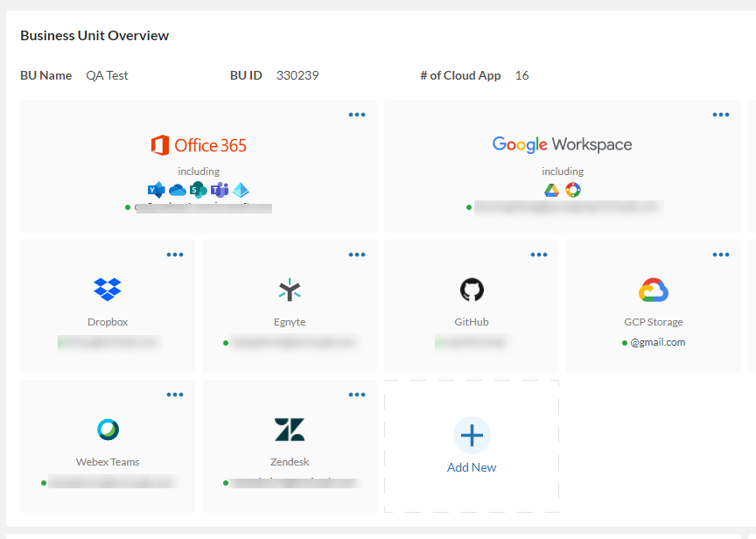Click the Google Workspace logo
The width and height of the screenshot is (756, 539).
pos(562,144)
